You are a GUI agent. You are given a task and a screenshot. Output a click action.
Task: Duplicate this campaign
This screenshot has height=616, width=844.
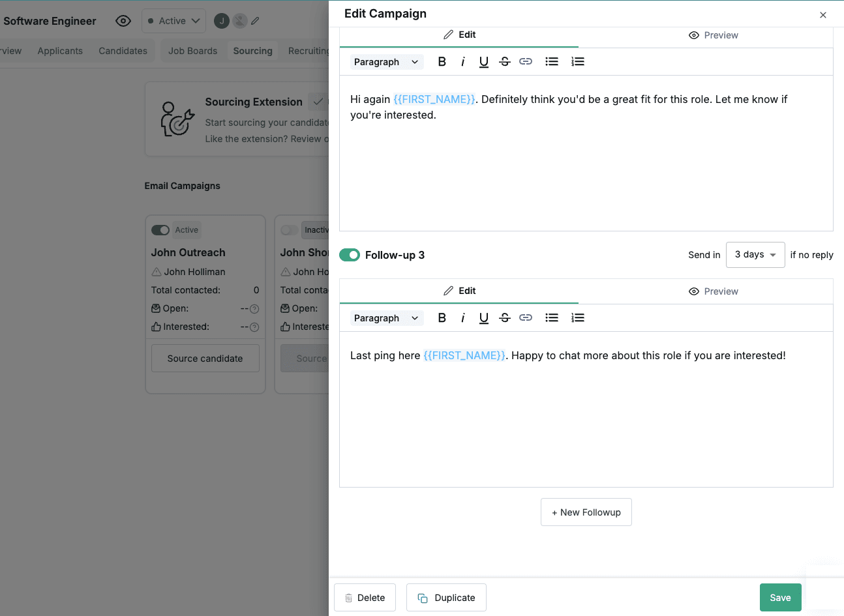(446, 598)
